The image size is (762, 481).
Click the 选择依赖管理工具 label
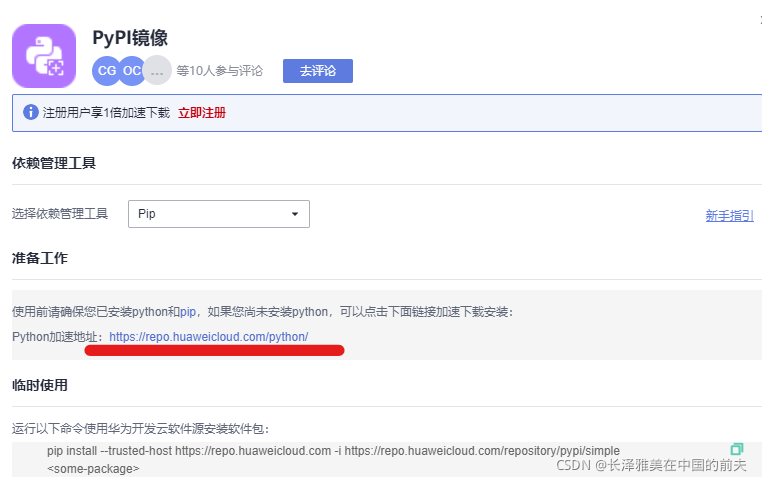coord(60,214)
